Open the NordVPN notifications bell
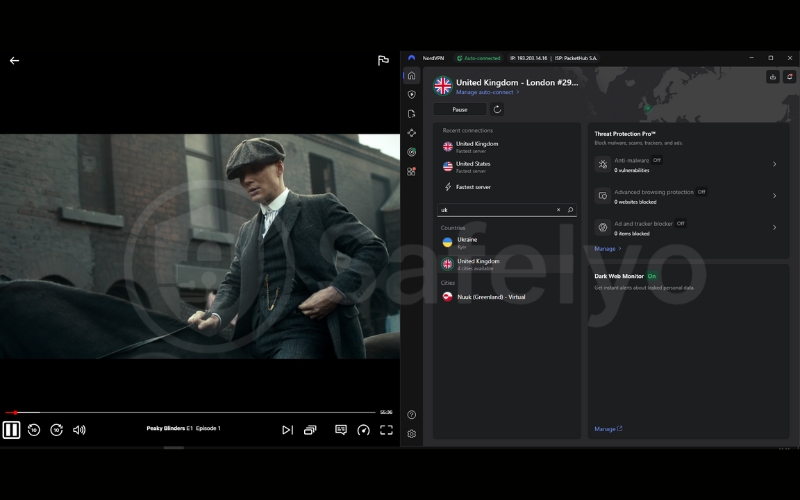This screenshot has width=800, height=500. tap(790, 77)
